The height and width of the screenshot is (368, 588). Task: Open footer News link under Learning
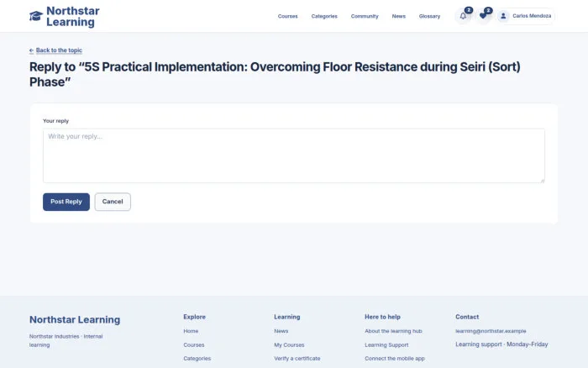[x=281, y=331]
